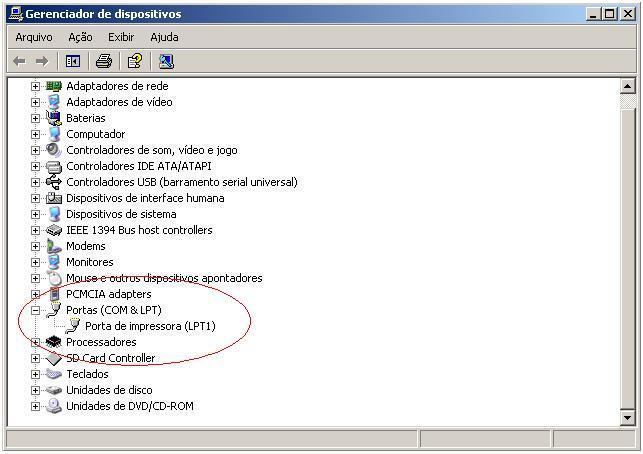Click the Baterias icon
The width and height of the screenshot is (643, 454).
tap(54, 118)
